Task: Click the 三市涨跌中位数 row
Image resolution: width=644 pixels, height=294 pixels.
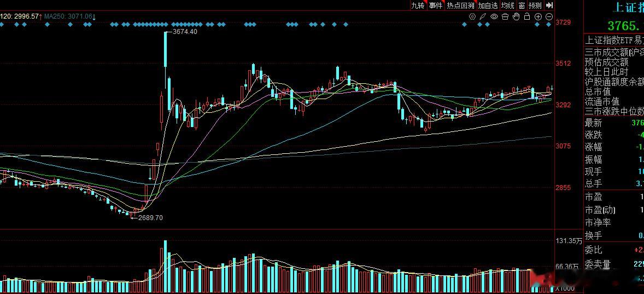Action: (614, 111)
